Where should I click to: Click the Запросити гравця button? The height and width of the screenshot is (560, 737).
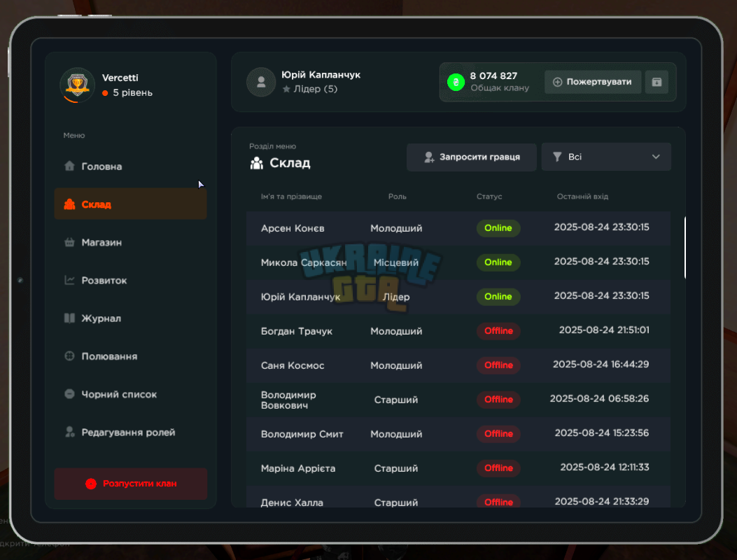pos(472,157)
